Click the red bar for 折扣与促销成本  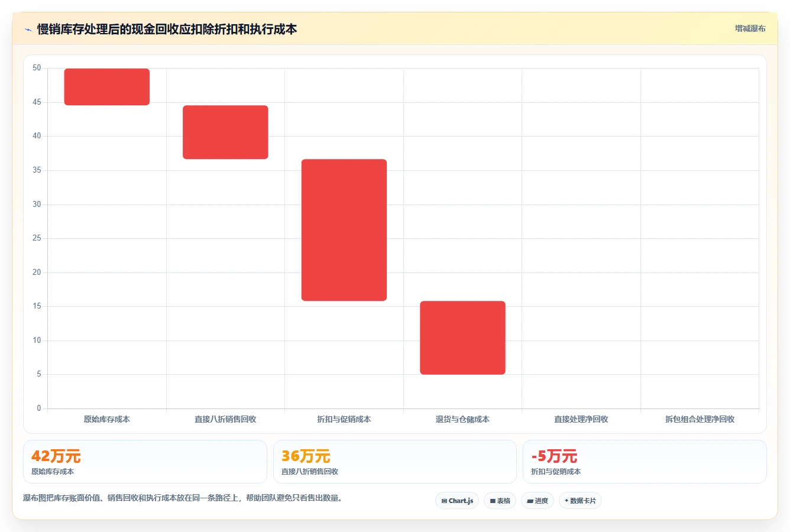pos(344,230)
